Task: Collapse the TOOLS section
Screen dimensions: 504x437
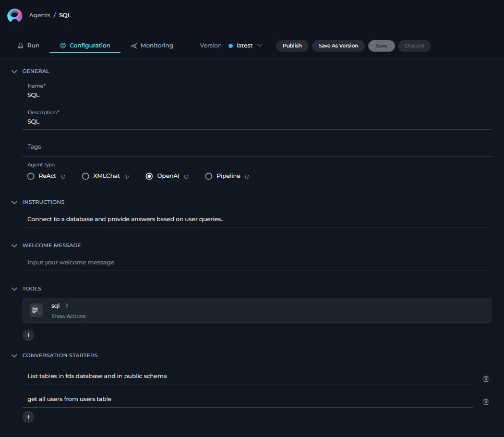Action: 14,289
